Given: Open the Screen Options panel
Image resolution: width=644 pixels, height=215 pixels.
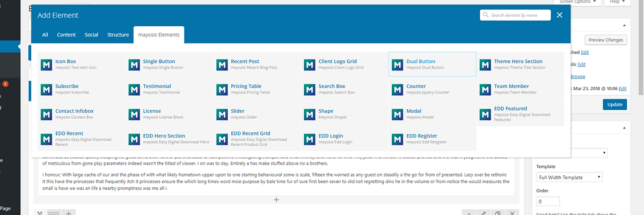Looking at the screenshot, I should 577,2.
